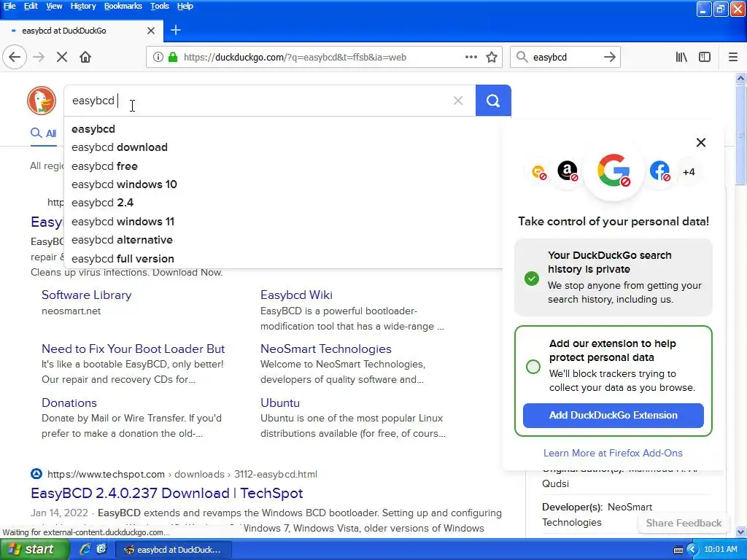
Task: Stop loading the page
Action: tap(61, 57)
